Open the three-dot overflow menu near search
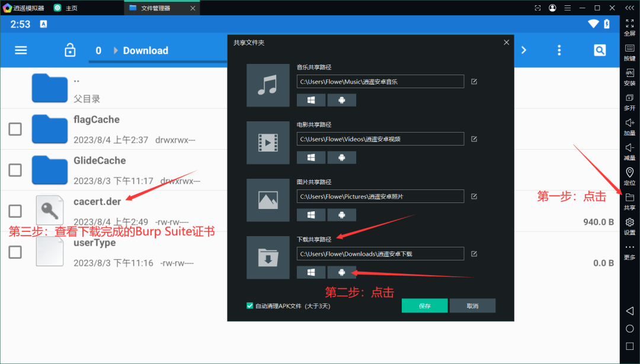 point(559,50)
